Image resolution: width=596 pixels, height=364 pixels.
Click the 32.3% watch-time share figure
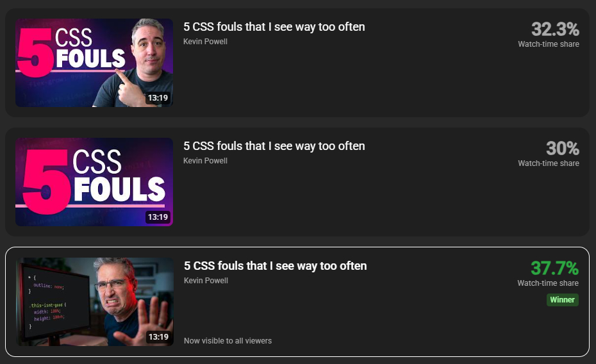pyautogui.click(x=555, y=29)
